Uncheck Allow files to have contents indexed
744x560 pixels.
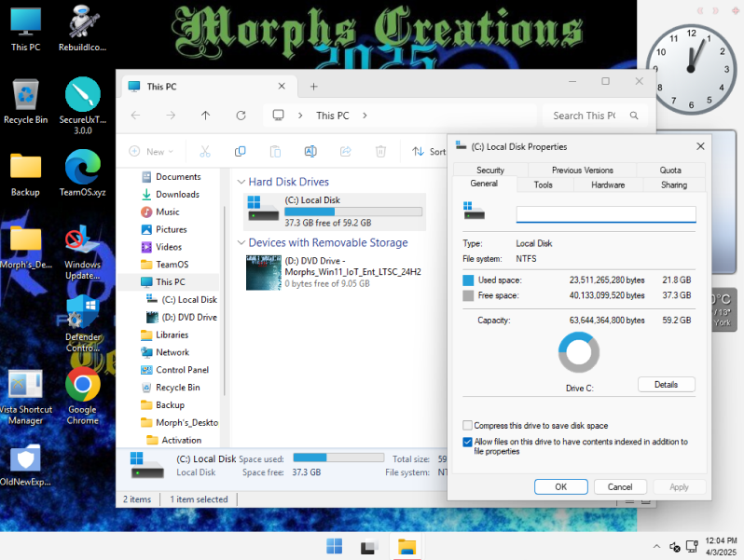point(468,442)
